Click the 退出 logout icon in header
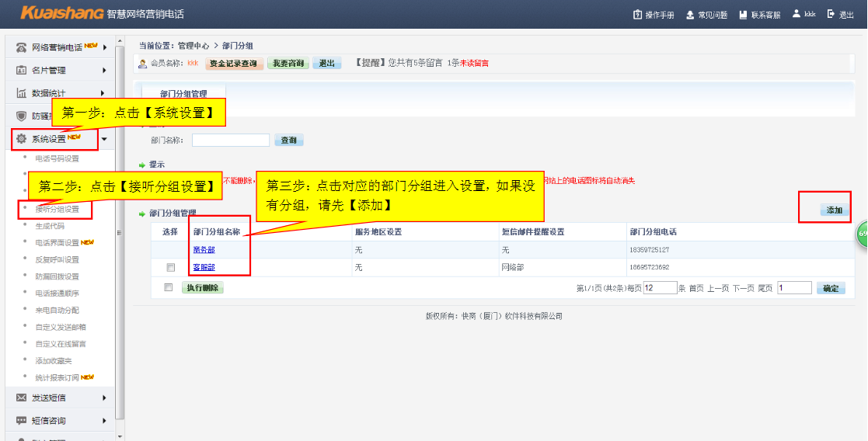 831,15
